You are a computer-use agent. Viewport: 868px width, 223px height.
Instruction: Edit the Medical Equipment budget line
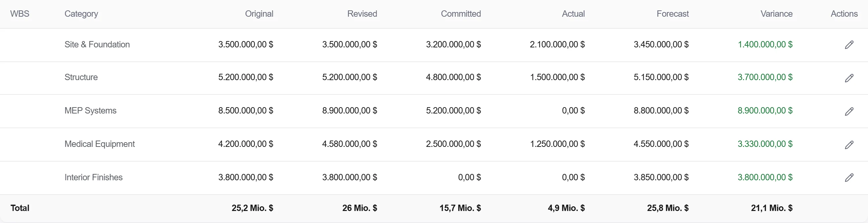click(x=849, y=144)
